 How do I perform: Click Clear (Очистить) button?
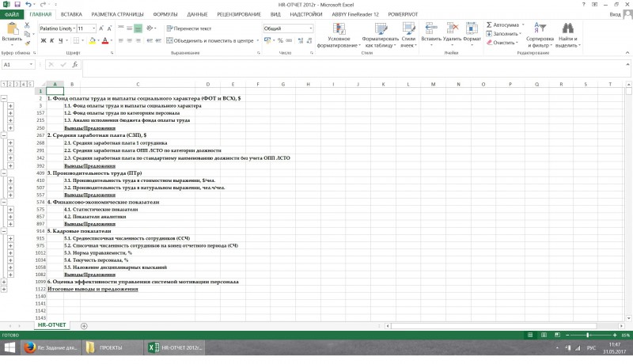pyautogui.click(x=502, y=43)
